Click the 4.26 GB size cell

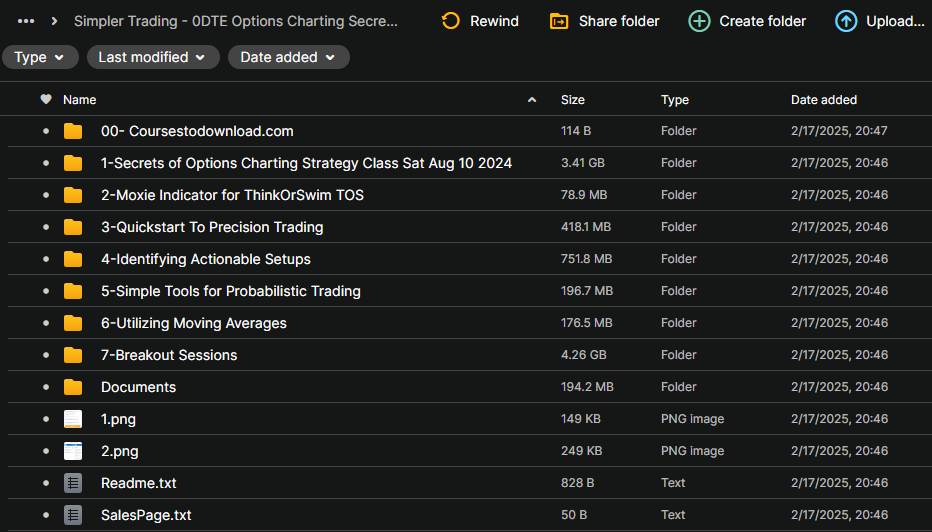point(584,355)
